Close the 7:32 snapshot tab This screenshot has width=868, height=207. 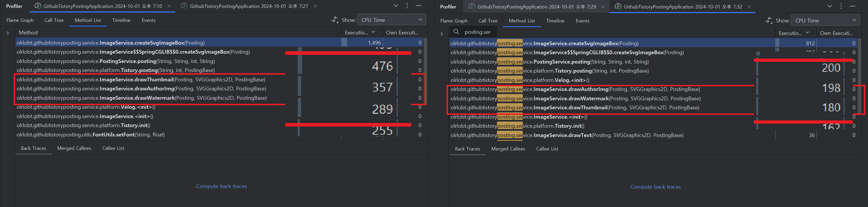click(x=749, y=7)
